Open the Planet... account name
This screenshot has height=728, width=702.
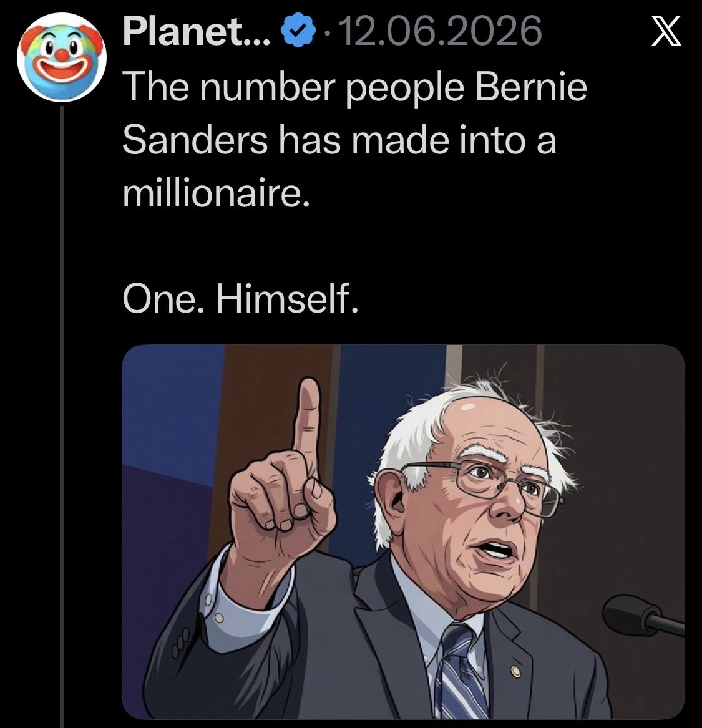[x=197, y=32]
